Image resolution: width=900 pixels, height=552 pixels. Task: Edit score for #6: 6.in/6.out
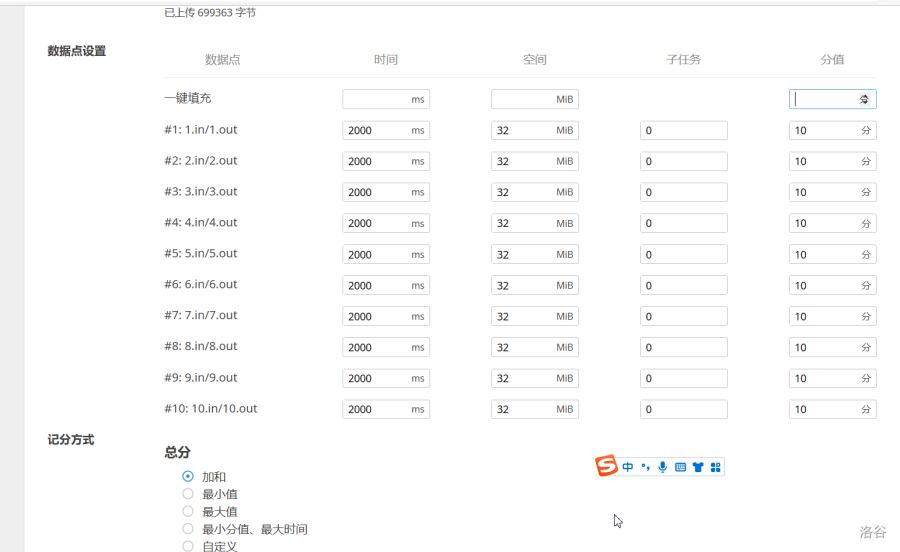point(832,285)
